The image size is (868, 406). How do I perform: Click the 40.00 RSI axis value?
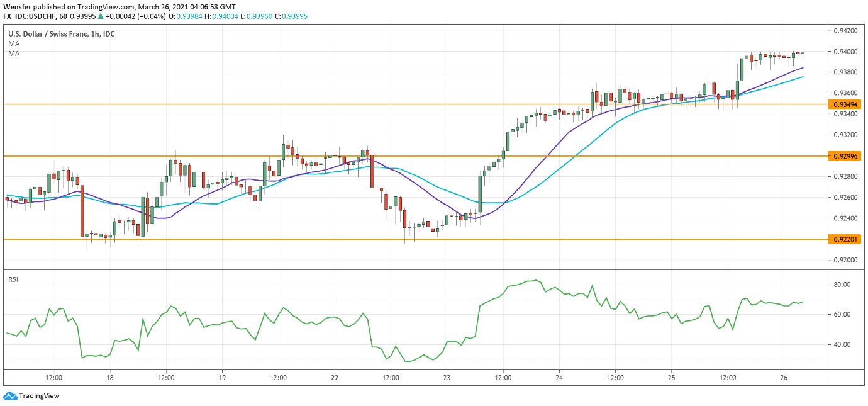coord(842,344)
